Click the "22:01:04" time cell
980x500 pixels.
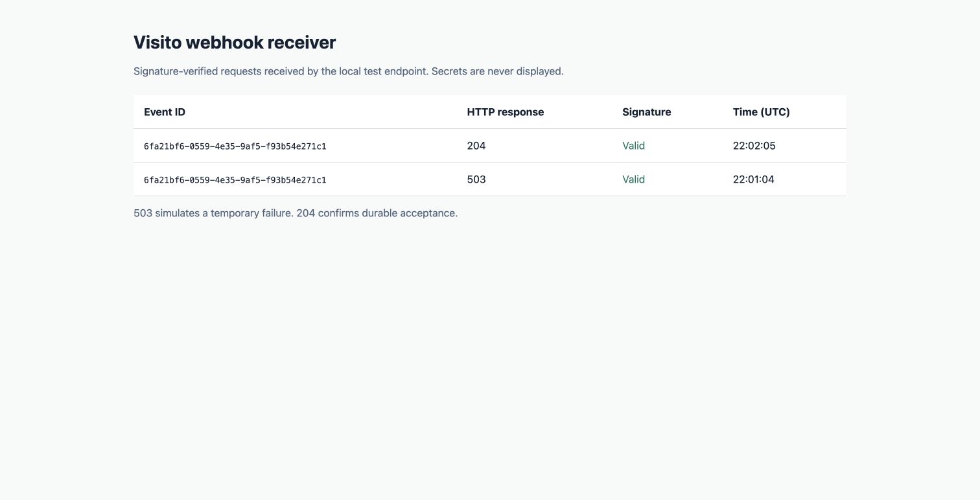click(x=754, y=179)
